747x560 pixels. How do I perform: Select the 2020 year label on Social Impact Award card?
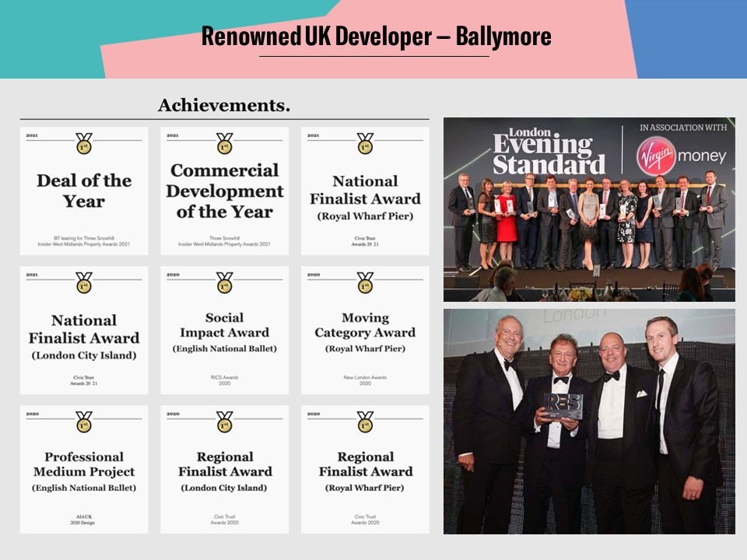click(x=173, y=275)
